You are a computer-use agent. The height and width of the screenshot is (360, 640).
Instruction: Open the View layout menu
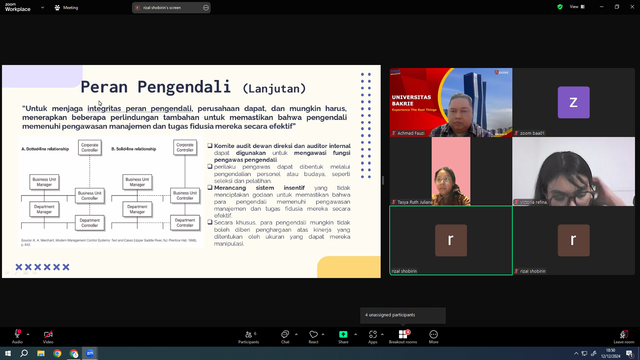pos(577,7)
